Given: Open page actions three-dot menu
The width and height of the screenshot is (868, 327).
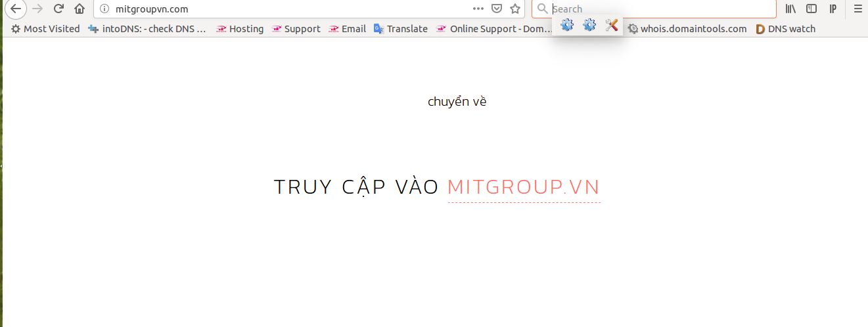Looking at the screenshot, I should (x=478, y=9).
